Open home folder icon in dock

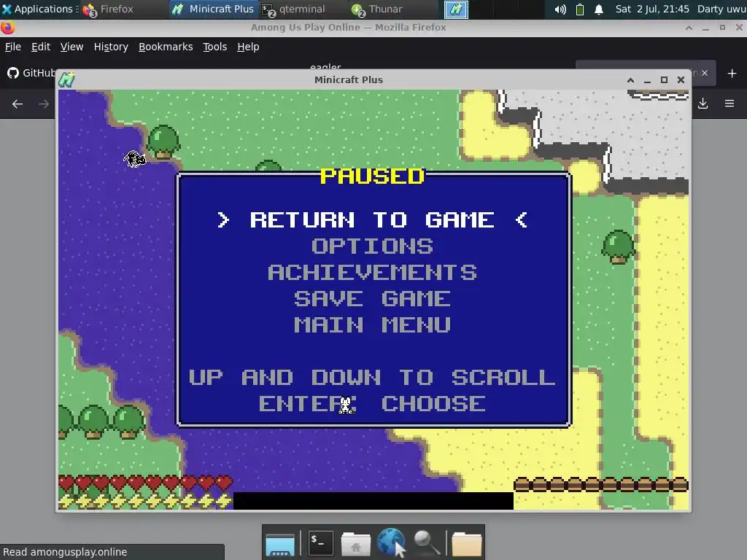tap(355, 543)
